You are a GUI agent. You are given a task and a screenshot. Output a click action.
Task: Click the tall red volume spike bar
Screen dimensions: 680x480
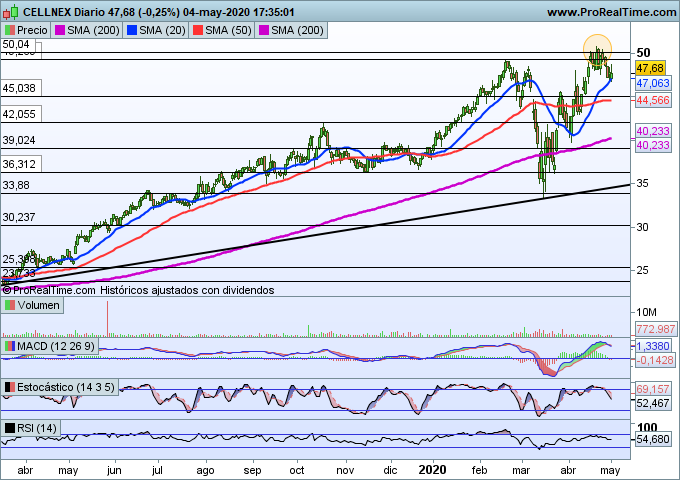108,319
